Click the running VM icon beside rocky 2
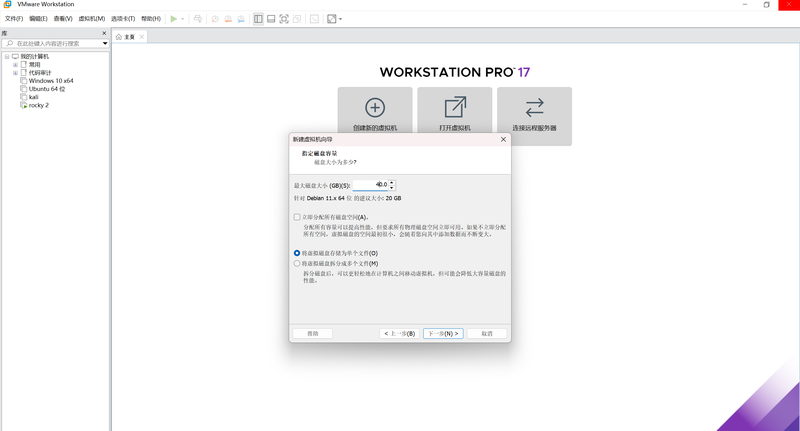This screenshot has height=431, width=800. [x=23, y=105]
